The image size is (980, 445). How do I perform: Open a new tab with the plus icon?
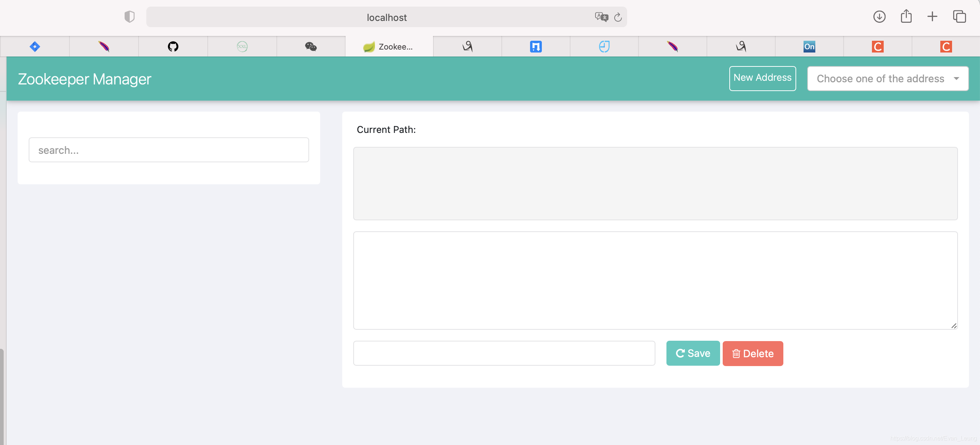932,17
